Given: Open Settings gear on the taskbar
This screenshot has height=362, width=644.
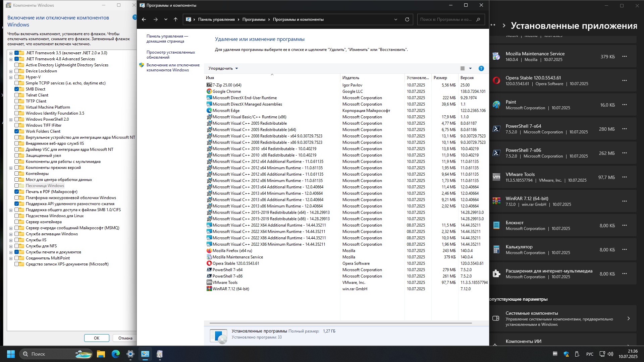Looking at the screenshot, I should (130, 354).
